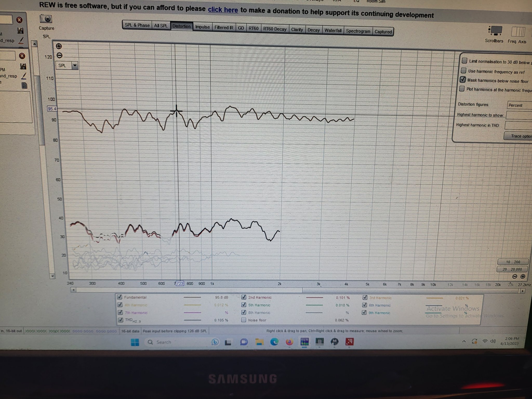
Task: Open the Windows Start menu
Action: tap(135, 342)
